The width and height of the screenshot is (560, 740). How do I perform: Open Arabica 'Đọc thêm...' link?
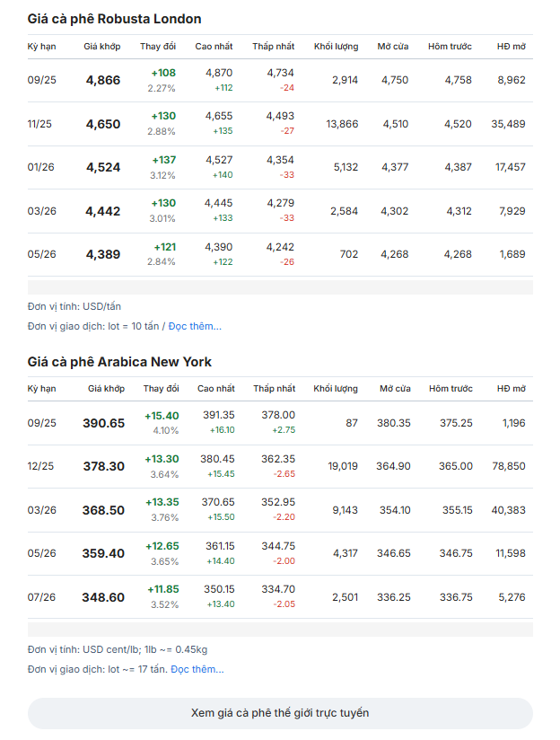click(x=197, y=669)
